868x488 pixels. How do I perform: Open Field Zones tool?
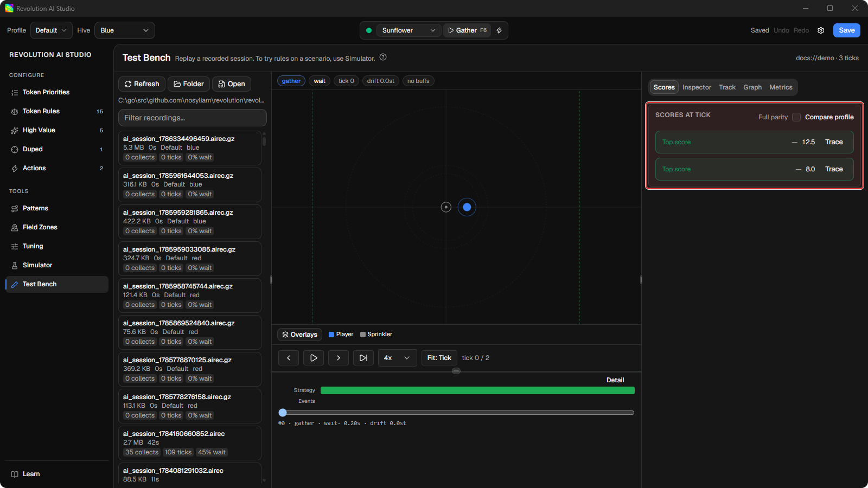(x=56, y=227)
